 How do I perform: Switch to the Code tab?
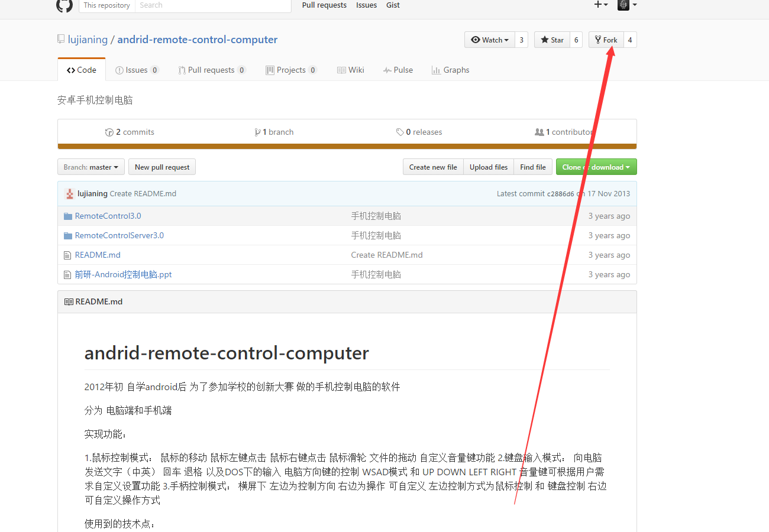82,70
